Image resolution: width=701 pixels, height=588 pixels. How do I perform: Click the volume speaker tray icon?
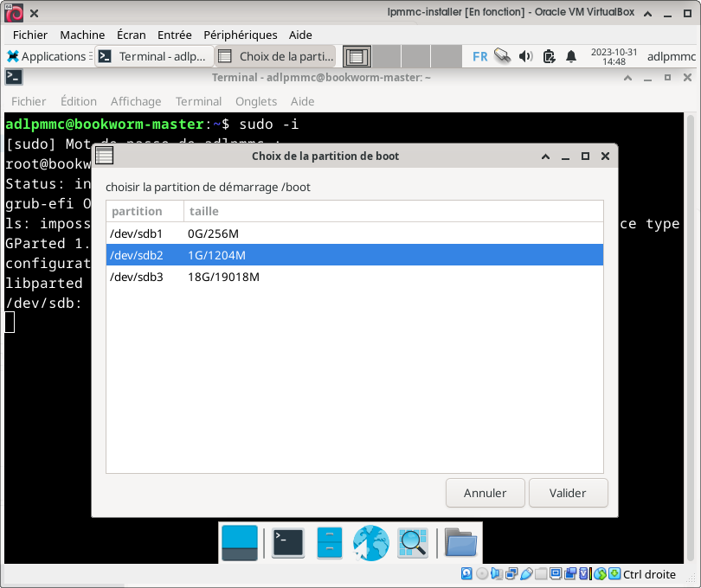click(x=525, y=56)
